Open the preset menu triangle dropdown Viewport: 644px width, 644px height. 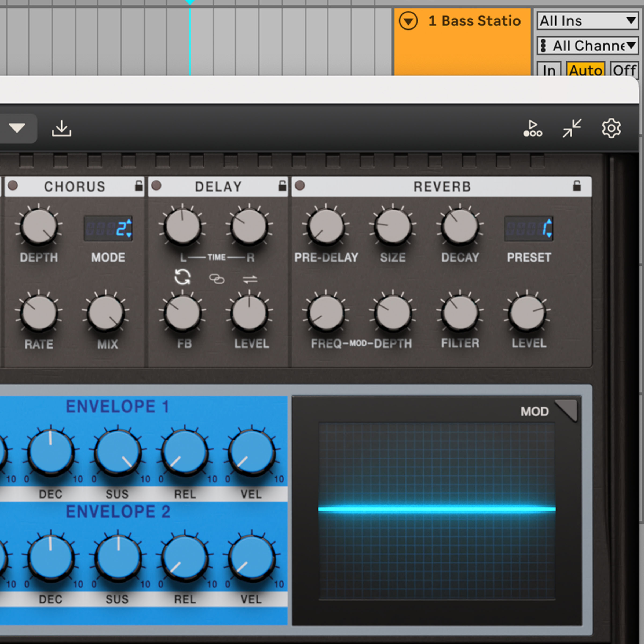point(17,128)
